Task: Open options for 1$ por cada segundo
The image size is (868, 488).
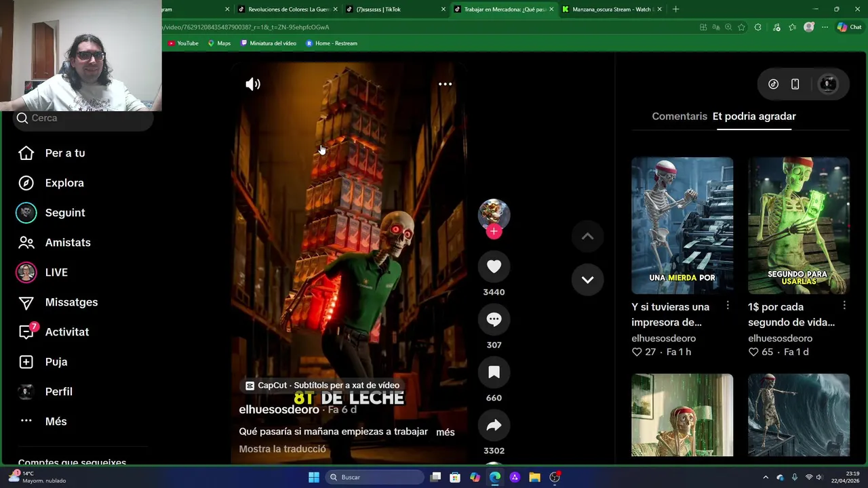Action: tap(844, 306)
